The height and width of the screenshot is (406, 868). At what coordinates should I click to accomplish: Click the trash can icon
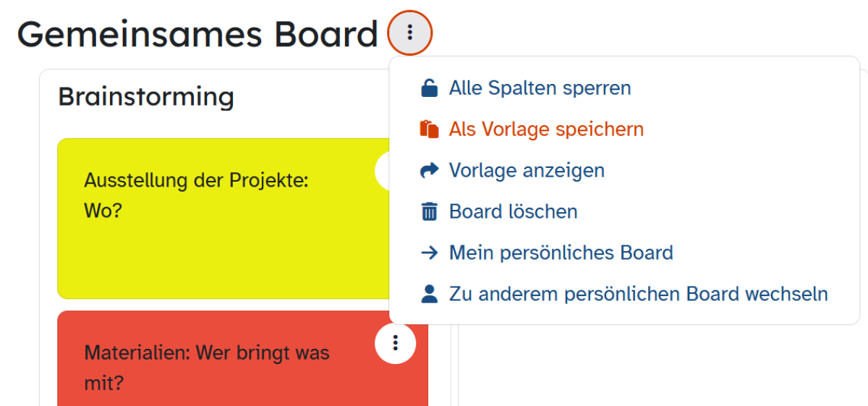click(429, 212)
